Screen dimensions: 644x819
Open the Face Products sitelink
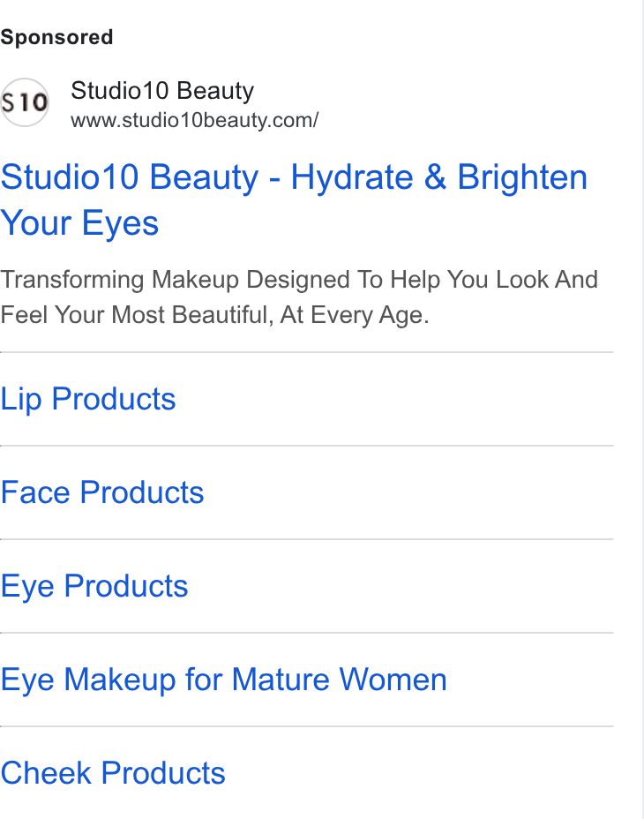click(102, 492)
